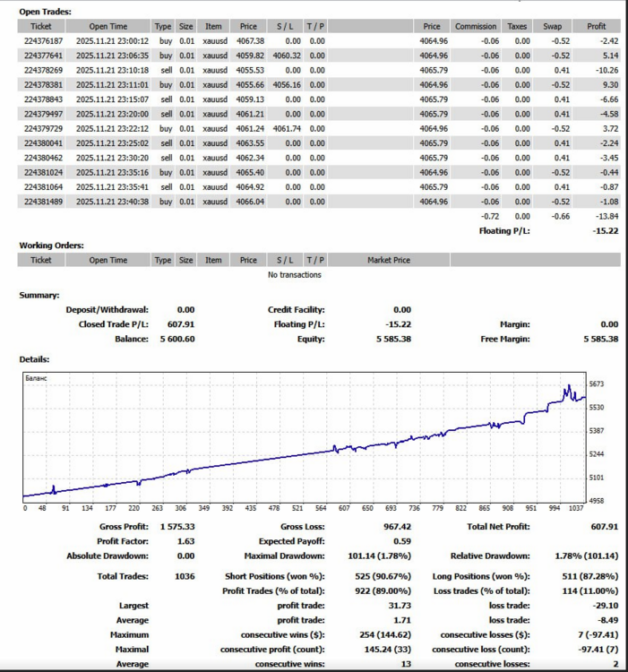Click stop loss value 4060.32

click(x=287, y=56)
